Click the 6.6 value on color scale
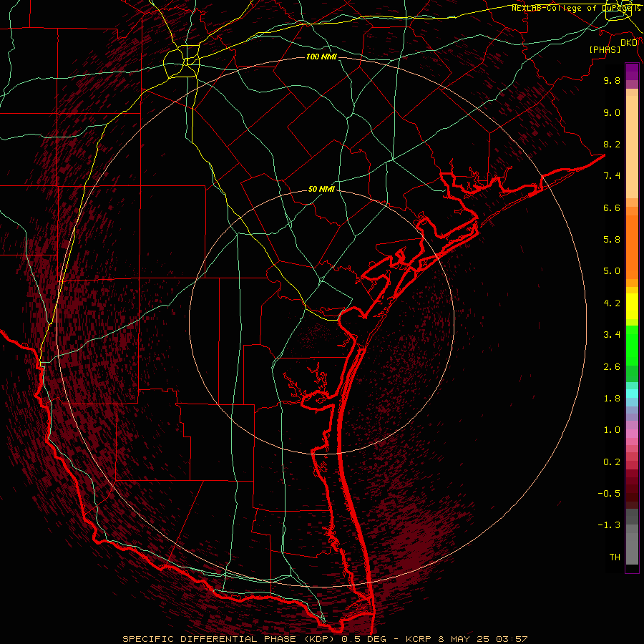 pos(612,208)
